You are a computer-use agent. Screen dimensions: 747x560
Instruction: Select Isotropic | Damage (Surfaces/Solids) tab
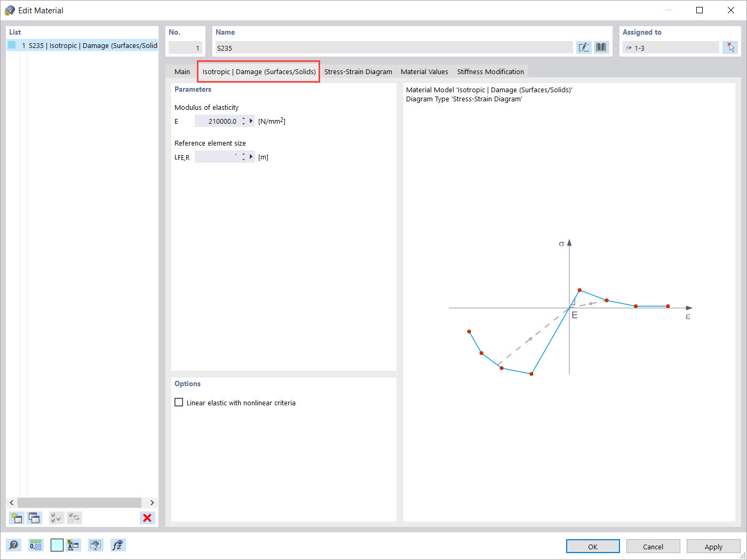click(x=259, y=71)
